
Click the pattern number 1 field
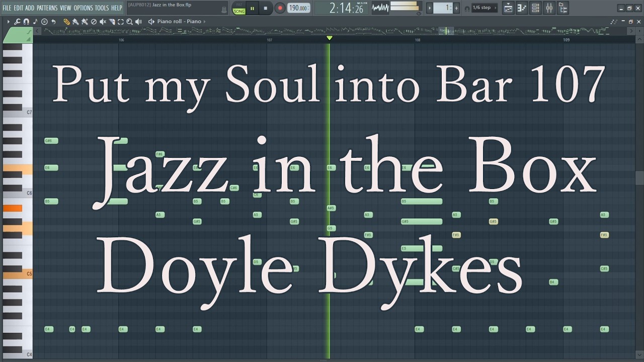[443, 8]
